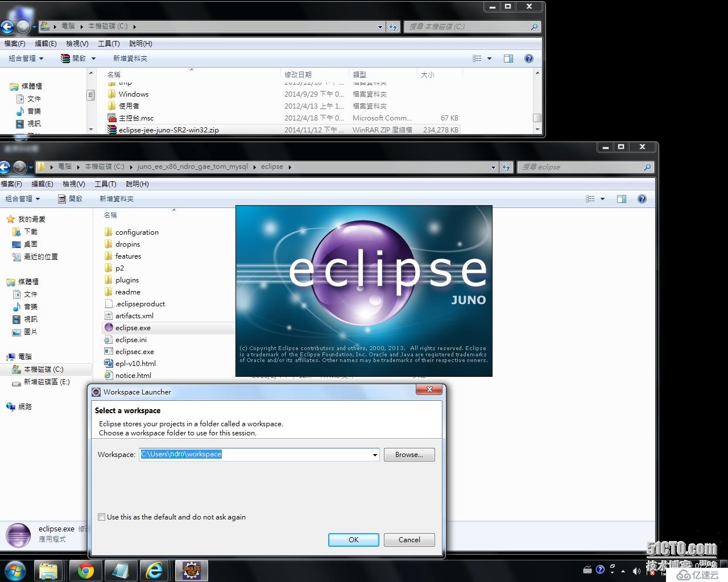This screenshot has width=728, height=582.
Task: Select 本機磁碟 (C:) in the sidebar
Action: [x=44, y=369]
